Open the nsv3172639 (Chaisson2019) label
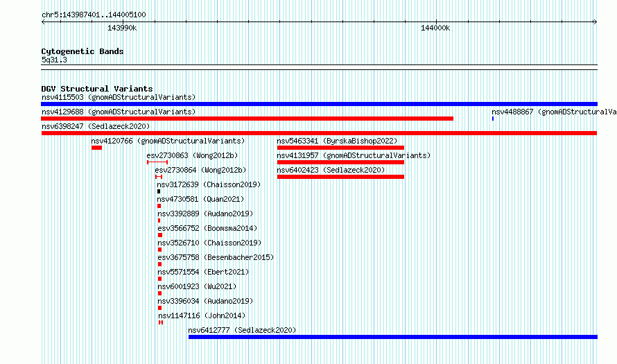This screenshot has height=364, width=617. (209, 184)
